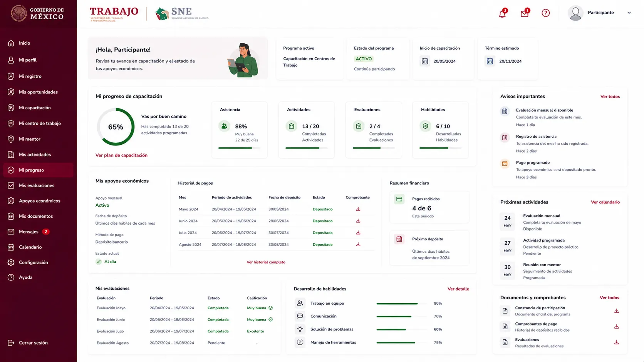Click the Evaluación Agosto row name

112,343
